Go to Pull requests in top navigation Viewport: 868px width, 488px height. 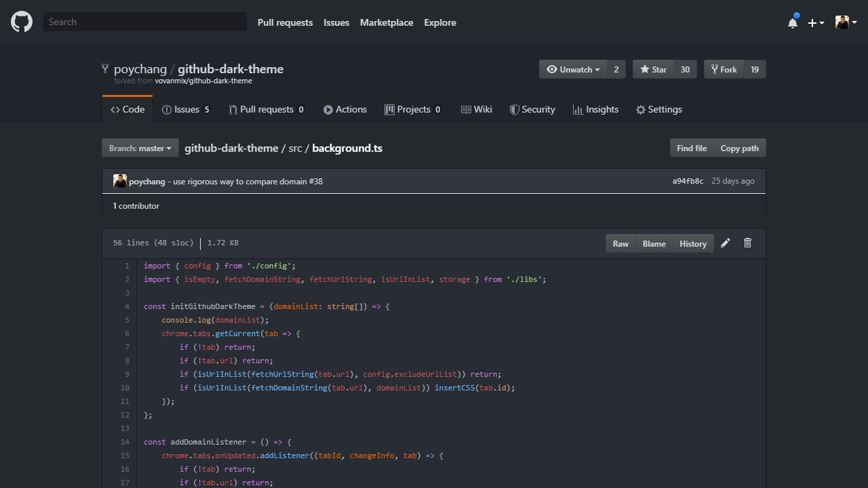pyautogui.click(x=285, y=22)
